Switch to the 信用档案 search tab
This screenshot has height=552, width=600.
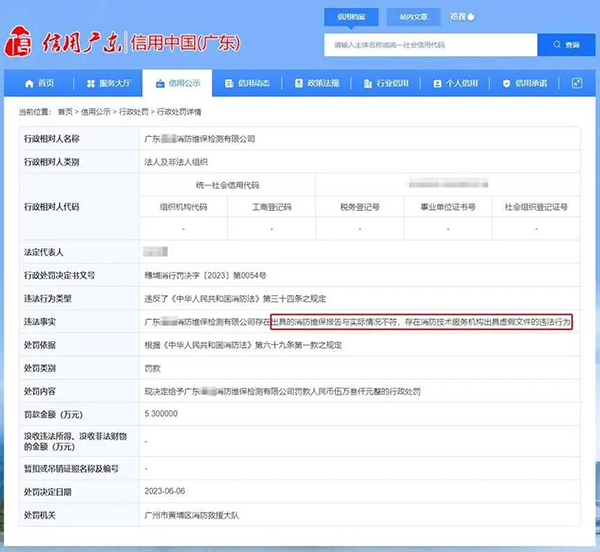[x=351, y=17]
